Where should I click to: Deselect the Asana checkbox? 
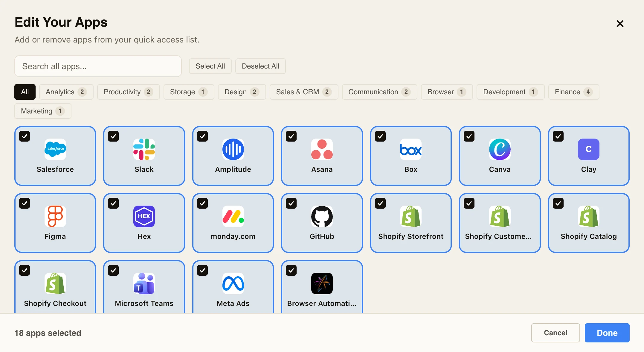pyautogui.click(x=291, y=136)
